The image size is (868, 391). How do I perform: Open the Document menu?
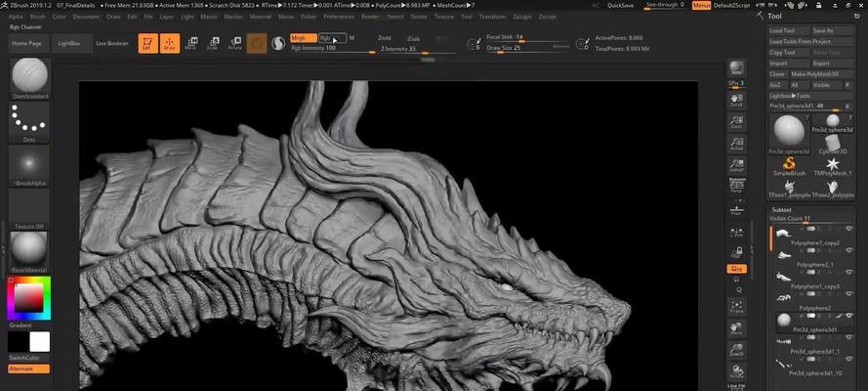point(86,17)
